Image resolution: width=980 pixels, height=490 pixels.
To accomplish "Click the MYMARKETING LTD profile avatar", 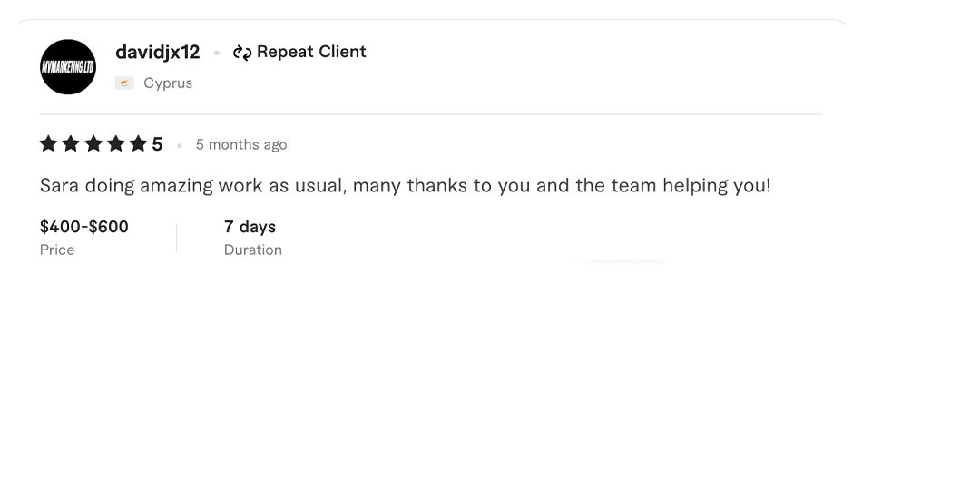I will 68,67.
